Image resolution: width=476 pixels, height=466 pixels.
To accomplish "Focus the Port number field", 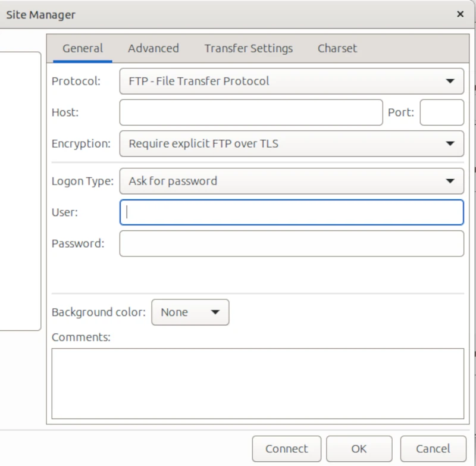I will point(441,112).
